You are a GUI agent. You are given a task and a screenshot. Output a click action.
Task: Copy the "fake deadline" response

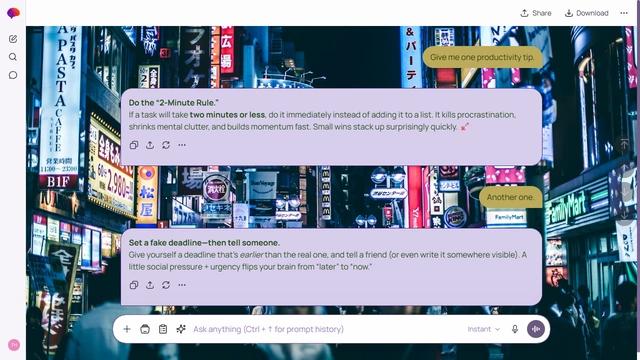[134, 285]
